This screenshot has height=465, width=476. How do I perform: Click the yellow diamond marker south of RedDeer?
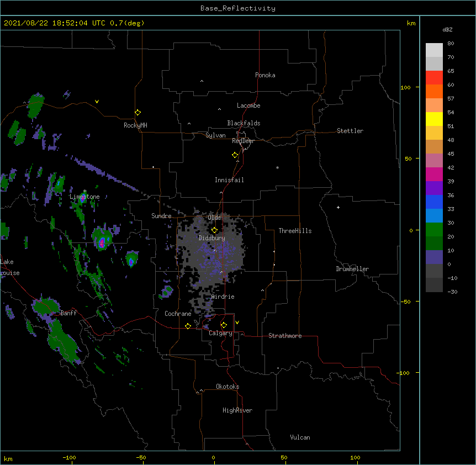235,155
